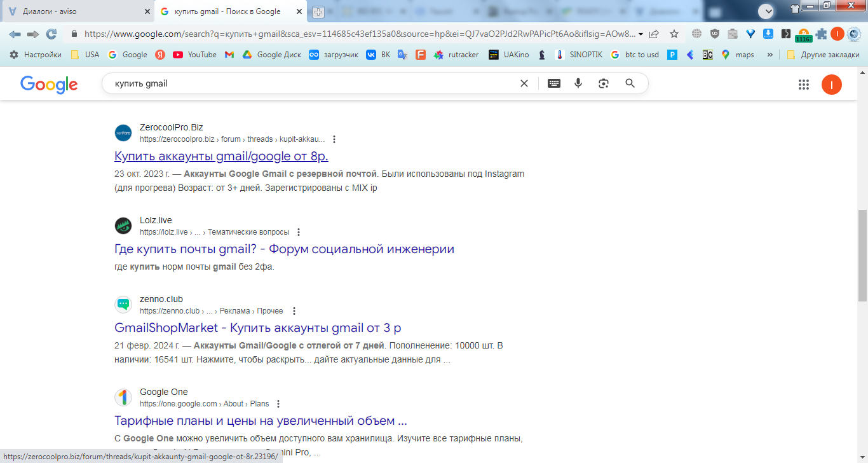868x463 pixels.
Task: Open the tab search dropdown button
Action: [x=766, y=11]
